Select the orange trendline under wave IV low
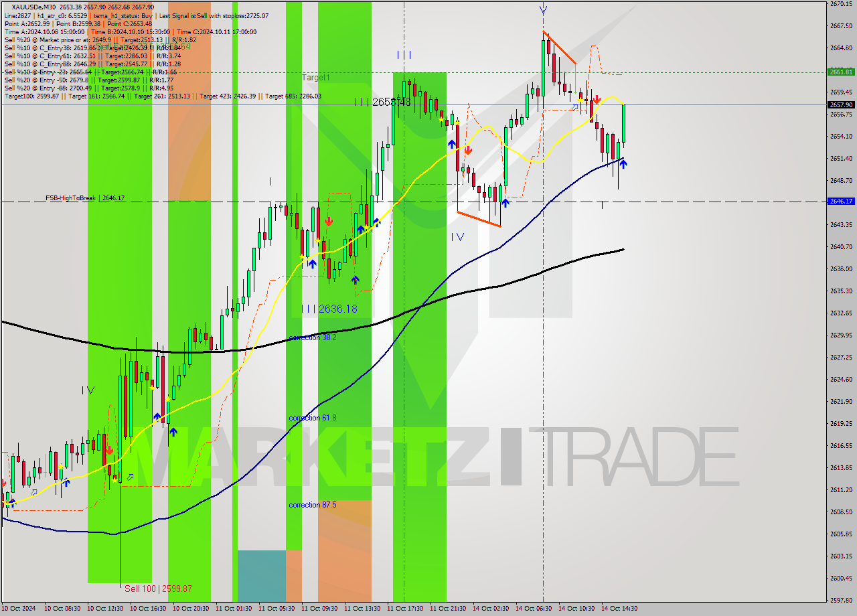Viewport: 857px width, 616px height. pos(479,219)
